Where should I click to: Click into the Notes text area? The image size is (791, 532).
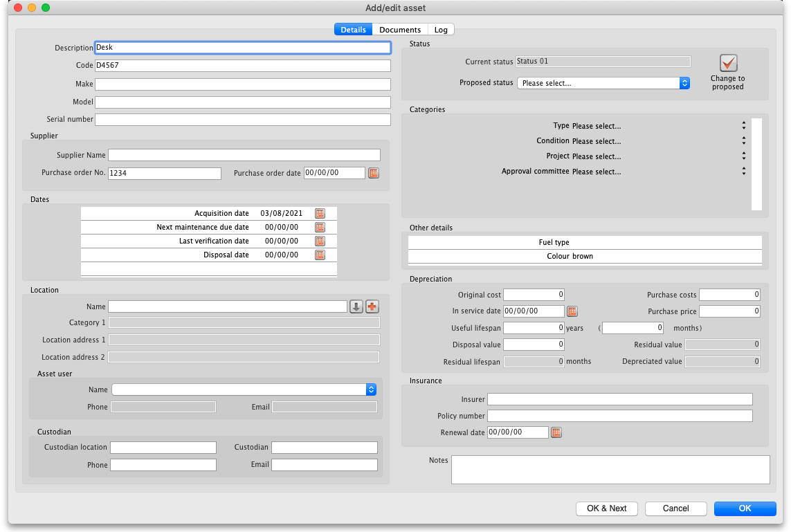pyautogui.click(x=610, y=469)
